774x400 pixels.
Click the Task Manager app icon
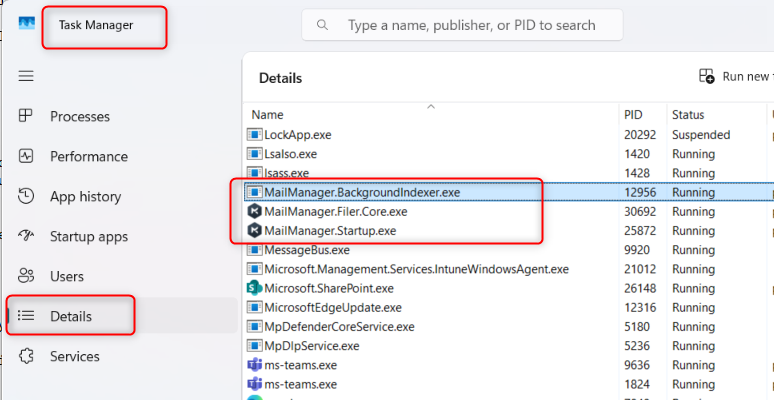click(x=26, y=24)
